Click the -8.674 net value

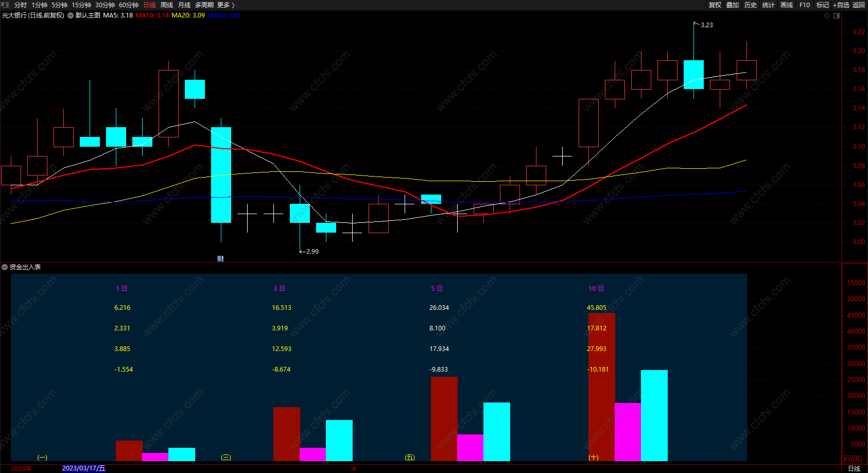point(281,370)
